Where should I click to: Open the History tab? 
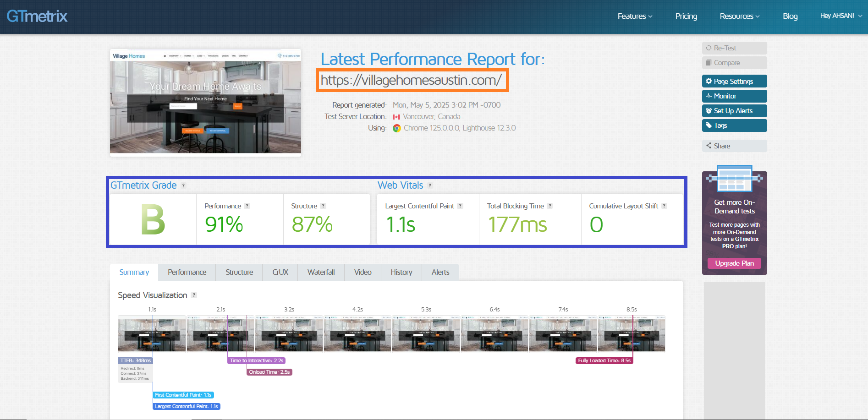[x=401, y=272]
